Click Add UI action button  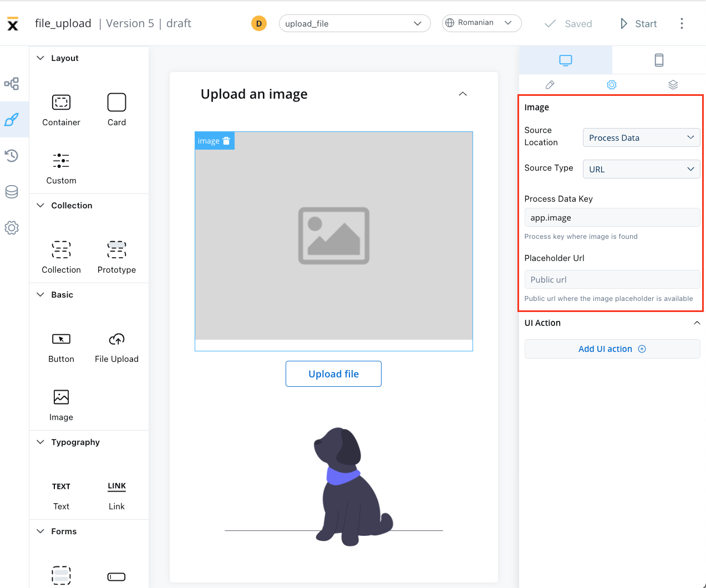tap(612, 349)
